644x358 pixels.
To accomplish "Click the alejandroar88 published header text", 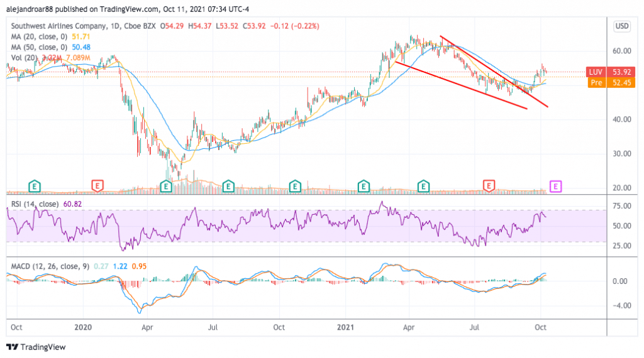I will (127, 9).
